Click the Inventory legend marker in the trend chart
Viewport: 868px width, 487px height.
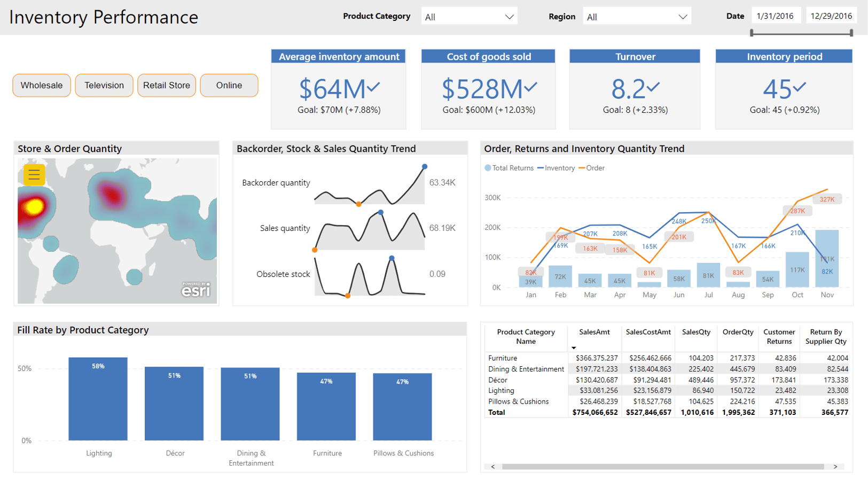[x=541, y=168]
